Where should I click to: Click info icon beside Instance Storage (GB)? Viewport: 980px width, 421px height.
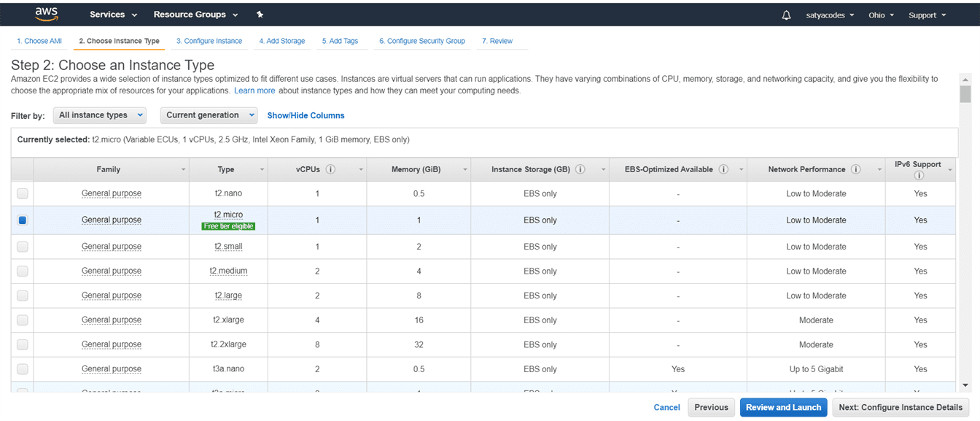(x=580, y=169)
